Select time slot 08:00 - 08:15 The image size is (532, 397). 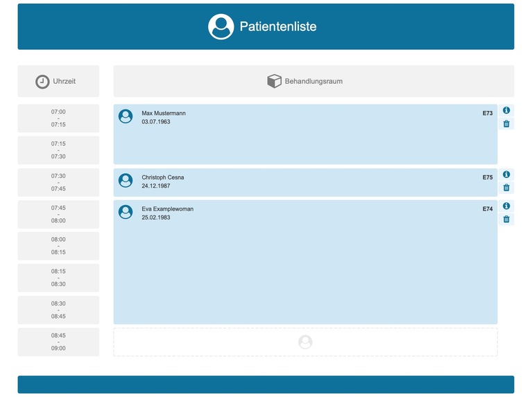pos(58,246)
